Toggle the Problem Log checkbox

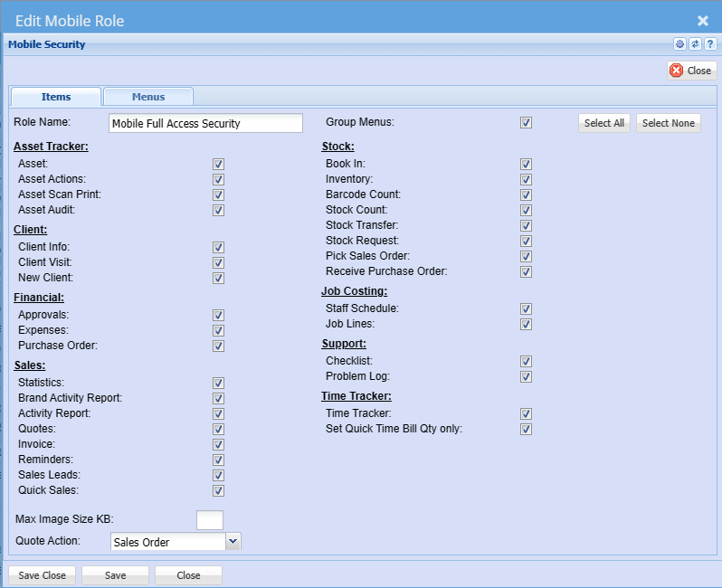[526, 376]
